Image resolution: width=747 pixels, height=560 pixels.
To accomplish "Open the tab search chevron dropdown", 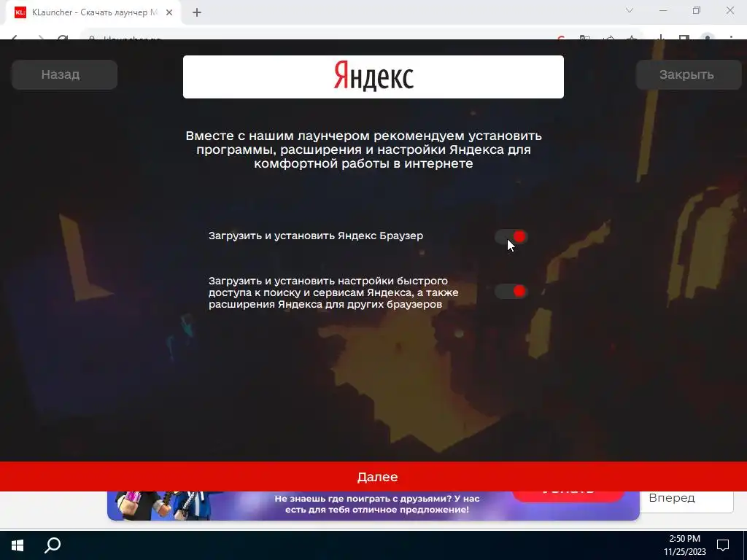I will click(630, 10).
